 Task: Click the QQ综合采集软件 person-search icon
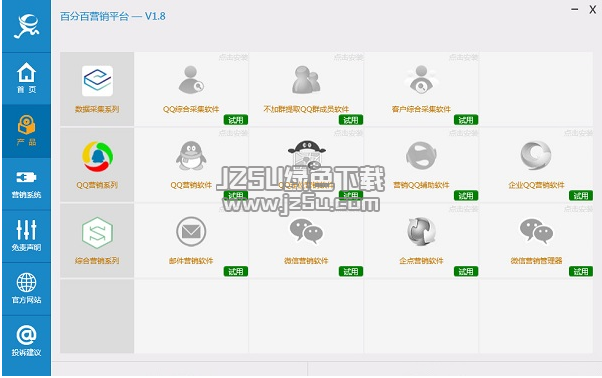191,80
